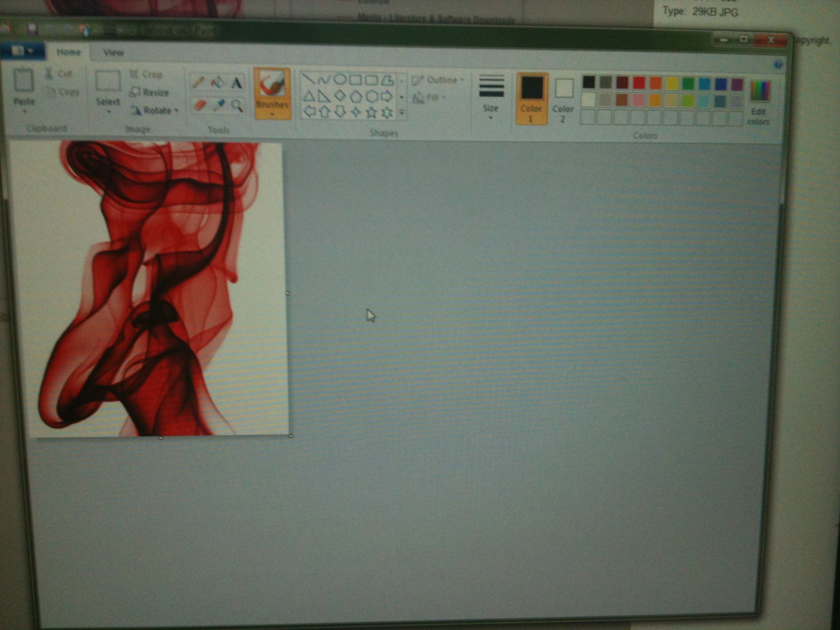This screenshot has height=630, width=840.
Task: Switch to the View tab
Action: [113, 52]
